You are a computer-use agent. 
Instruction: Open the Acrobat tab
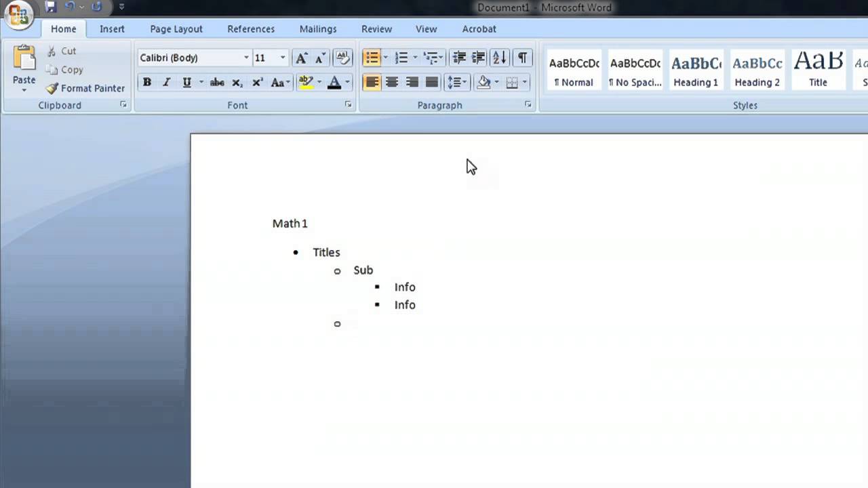(479, 29)
